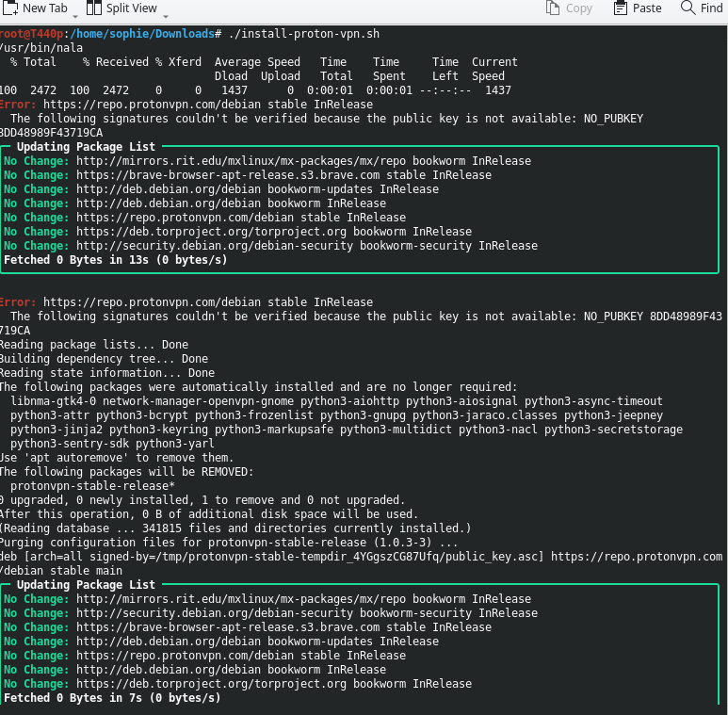Click the '/debian stable main' line
The height and width of the screenshot is (715, 728).
coord(61,571)
